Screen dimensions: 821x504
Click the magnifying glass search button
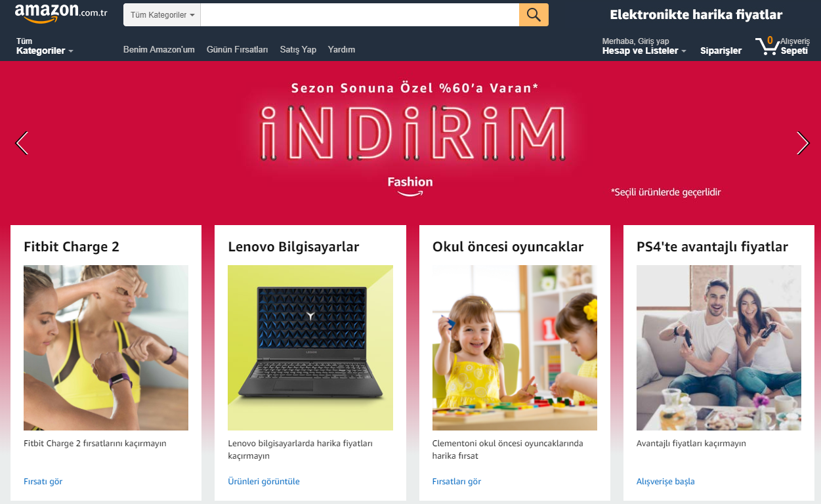click(534, 15)
